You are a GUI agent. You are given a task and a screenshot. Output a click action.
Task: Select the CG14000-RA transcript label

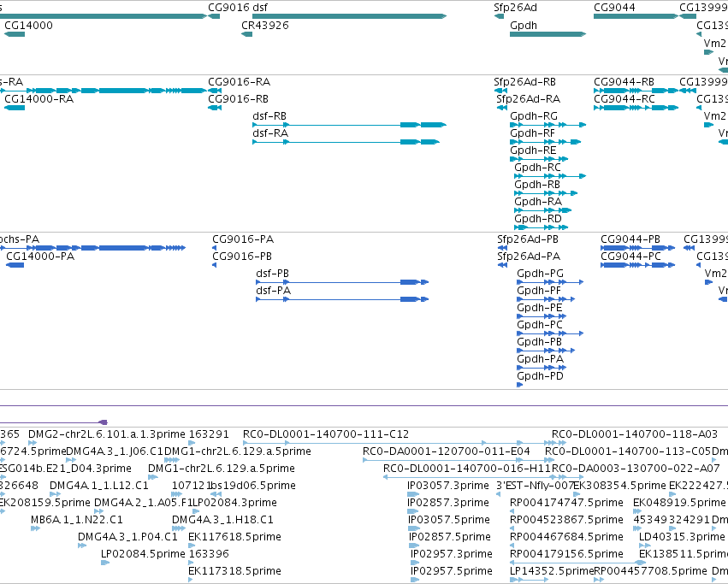39,99
